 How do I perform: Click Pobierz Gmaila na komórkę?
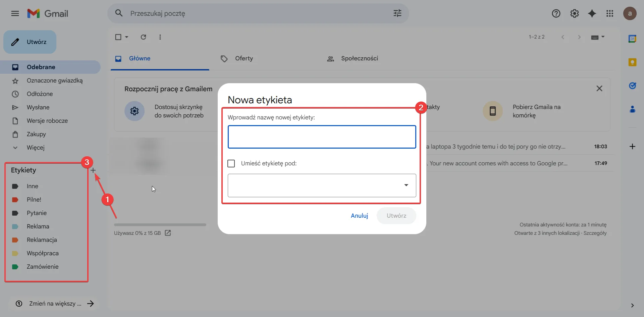[x=536, y=111]
